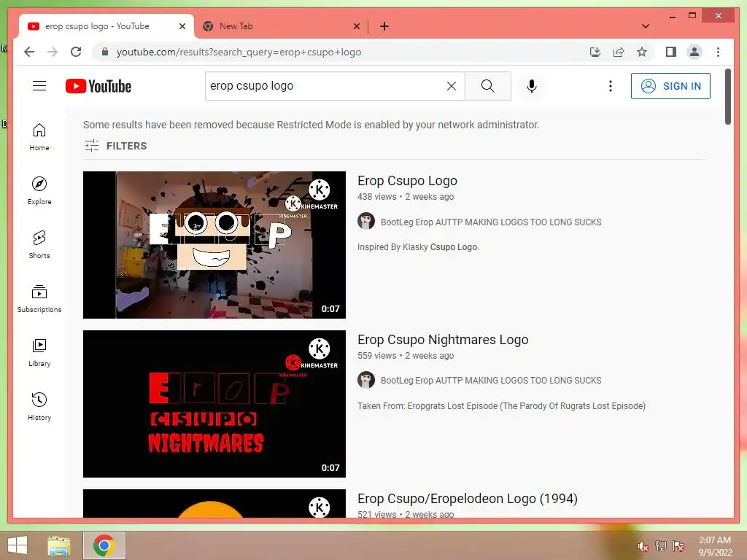Open channel avatar under Erop Csupo Logo

tap(366, 221)
